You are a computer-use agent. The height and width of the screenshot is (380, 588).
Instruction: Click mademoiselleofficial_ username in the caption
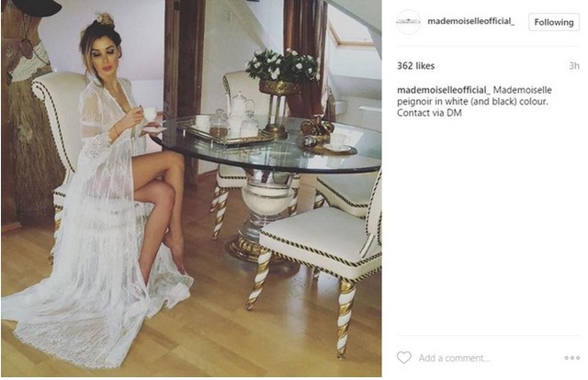[444, 90]
